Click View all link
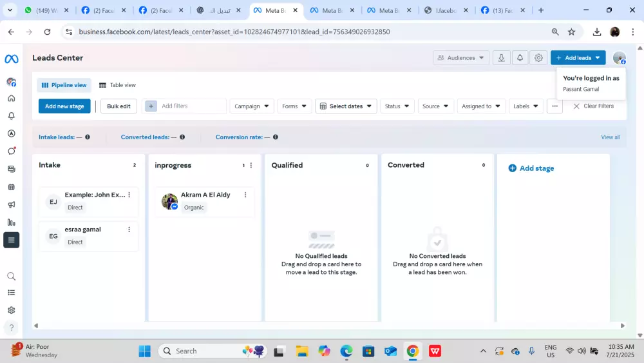The height and width of the screenshot is (363, 644). click(611, 137)
